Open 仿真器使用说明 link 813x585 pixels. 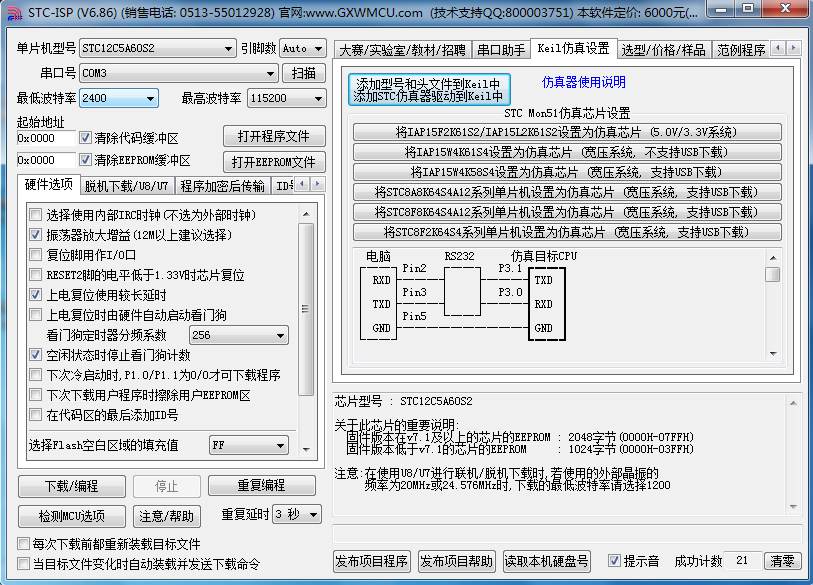point(583,82)
